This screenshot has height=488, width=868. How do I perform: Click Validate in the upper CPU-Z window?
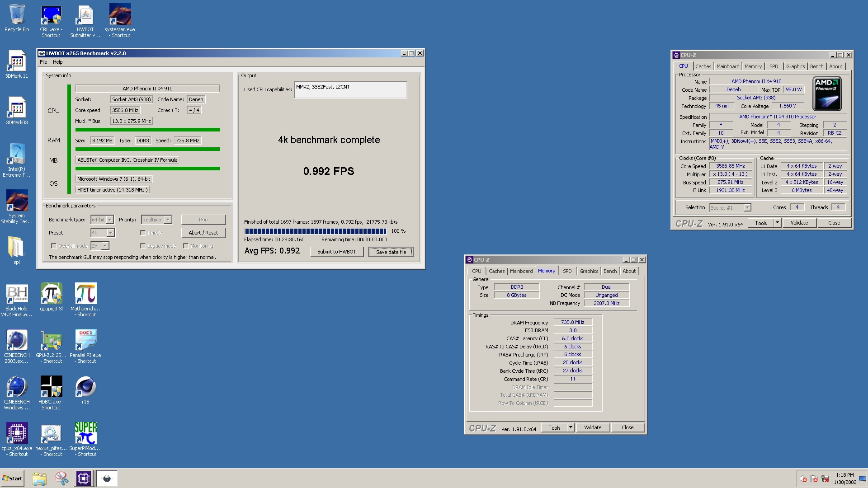pos(799,223)
